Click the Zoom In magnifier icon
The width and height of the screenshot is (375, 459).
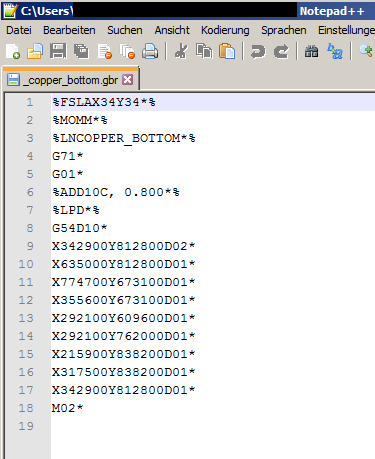tap(366, 52)
